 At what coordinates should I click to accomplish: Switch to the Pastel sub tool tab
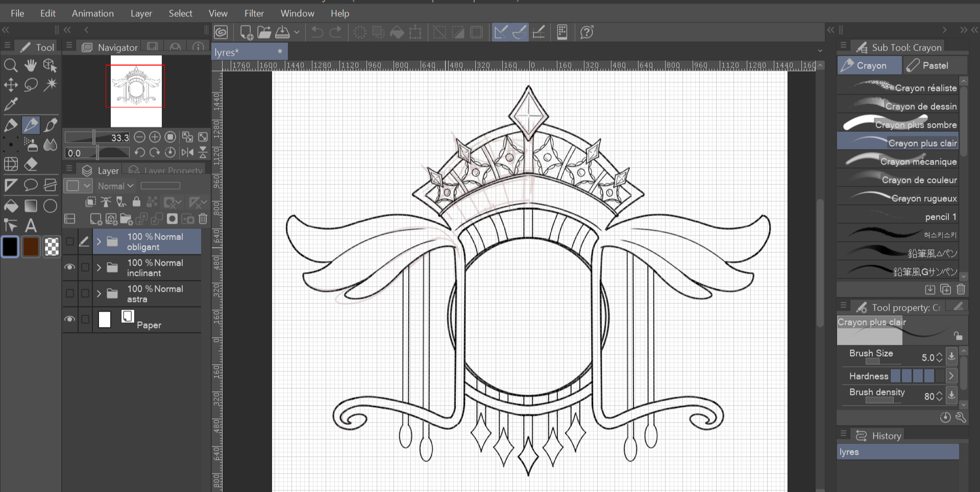(x=934, y=65)
